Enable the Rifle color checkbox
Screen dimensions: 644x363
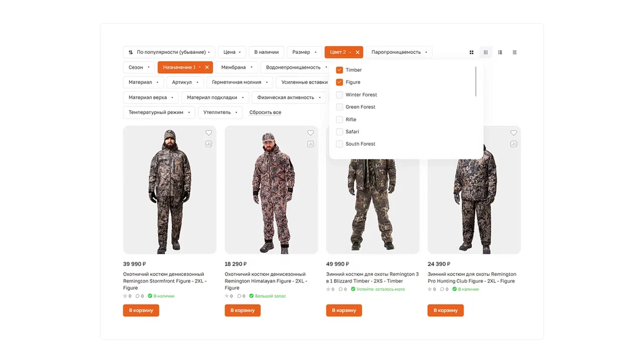click(x=340, y=119)
